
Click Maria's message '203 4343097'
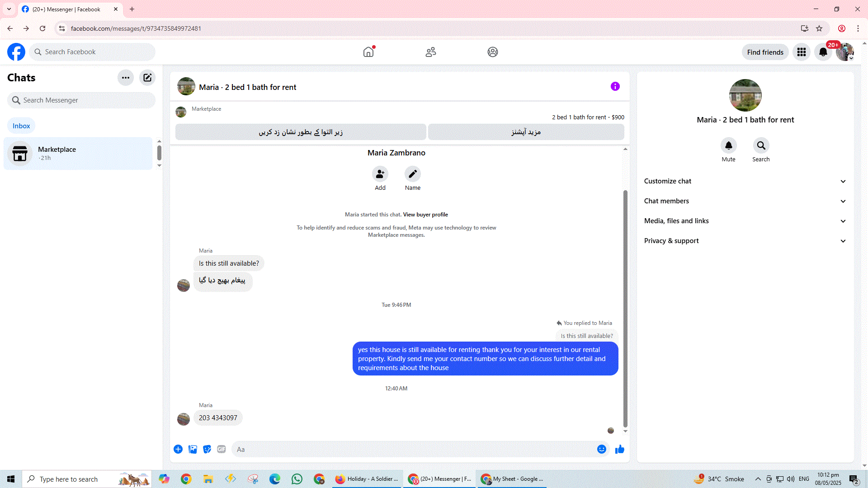click(x=218, y=418)
